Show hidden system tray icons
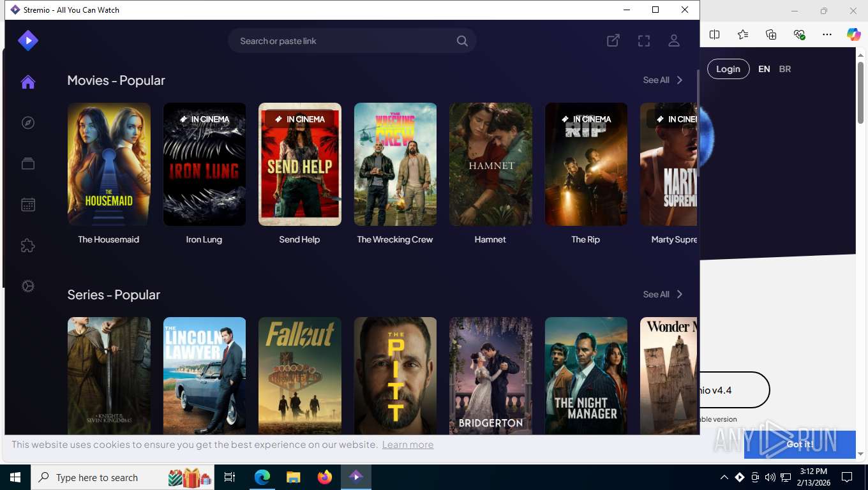868x490 pixels. pos(724,477)
